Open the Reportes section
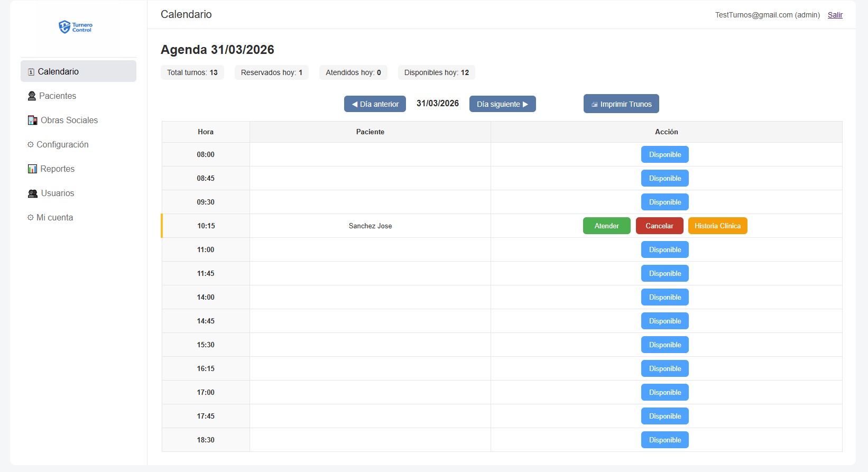The width and height of the screenshot is (868, 472). (57, 169)
